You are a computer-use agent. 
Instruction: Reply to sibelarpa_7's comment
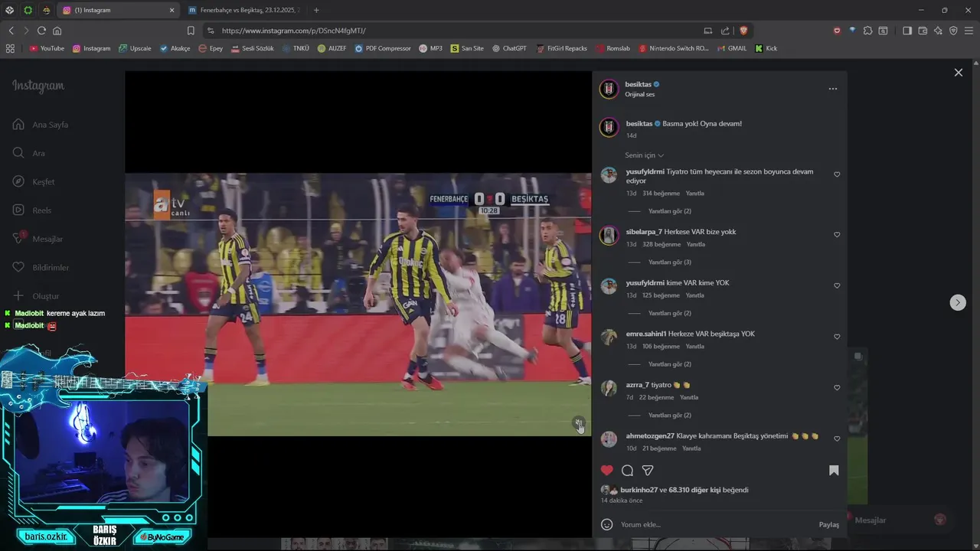tap(695, 245)
